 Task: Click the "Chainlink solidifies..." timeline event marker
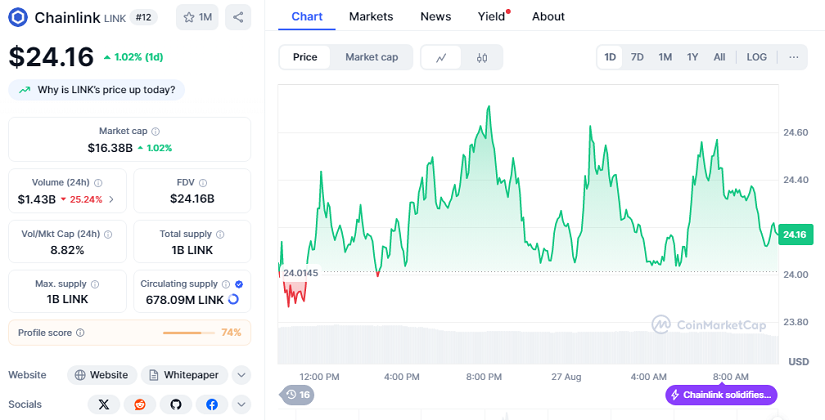[x=721, y=395]
